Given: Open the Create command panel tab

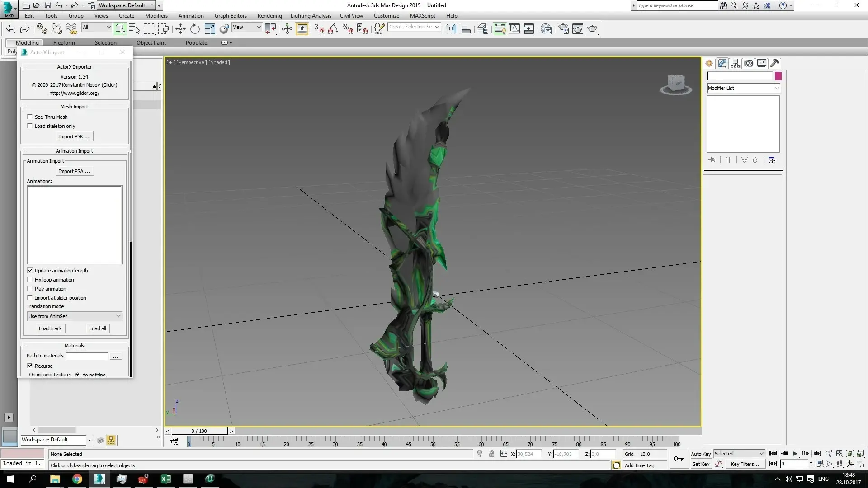Looking at the screenshot, I should (709, 63).
